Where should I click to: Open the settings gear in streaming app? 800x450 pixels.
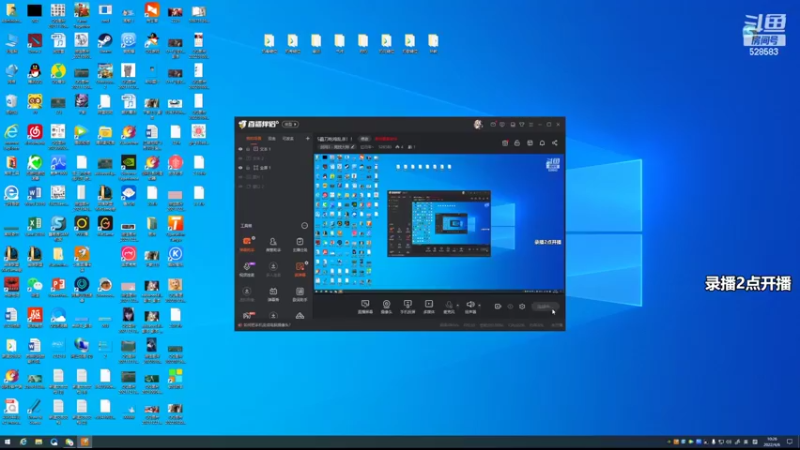click(522, 307)
